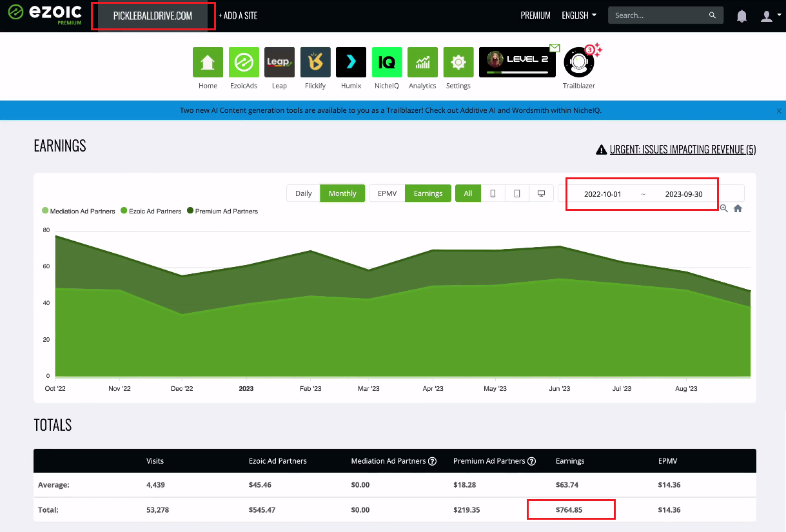This screenshot has width=786, height=532.
Task: Switch chart to Monthly view
Action: pos(342,193)
